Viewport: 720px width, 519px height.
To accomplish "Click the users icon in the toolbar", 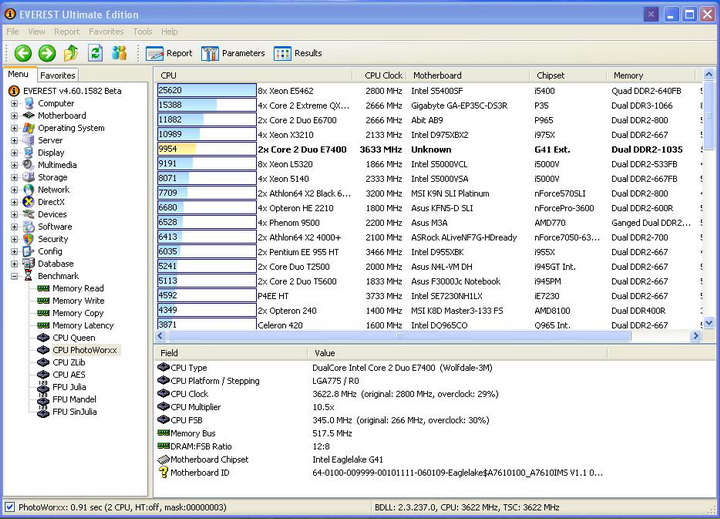I will 119,53.
